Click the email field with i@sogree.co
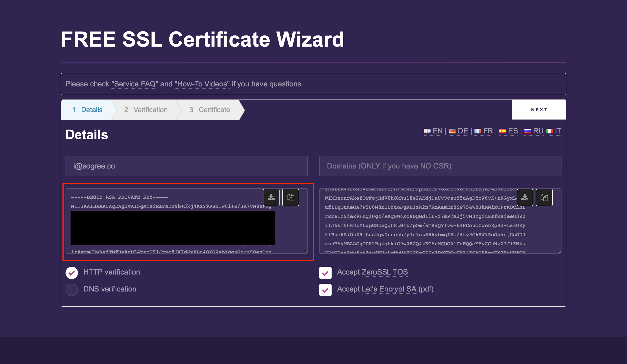Viewport: 627px width, 364px height. pyautogui.click(x=187, y=166)
